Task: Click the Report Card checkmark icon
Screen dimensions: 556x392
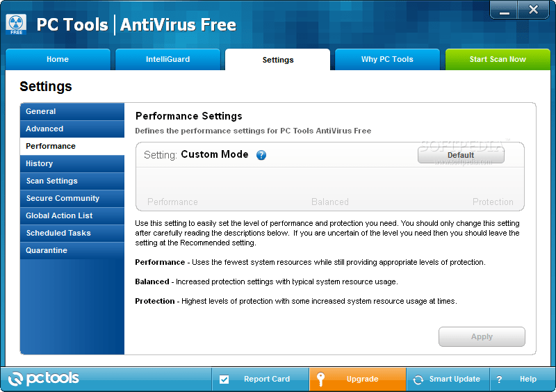Action: [x=224, y=379]
